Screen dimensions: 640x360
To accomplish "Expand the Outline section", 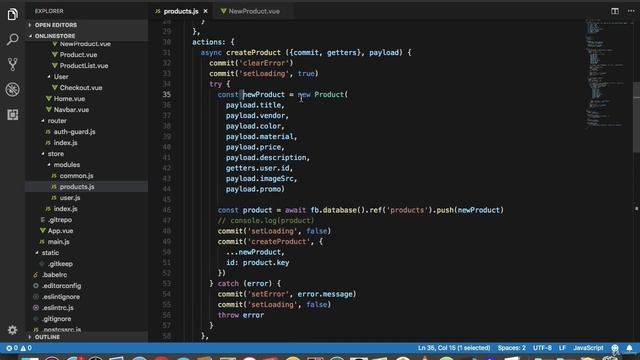I will coord(87,337).
